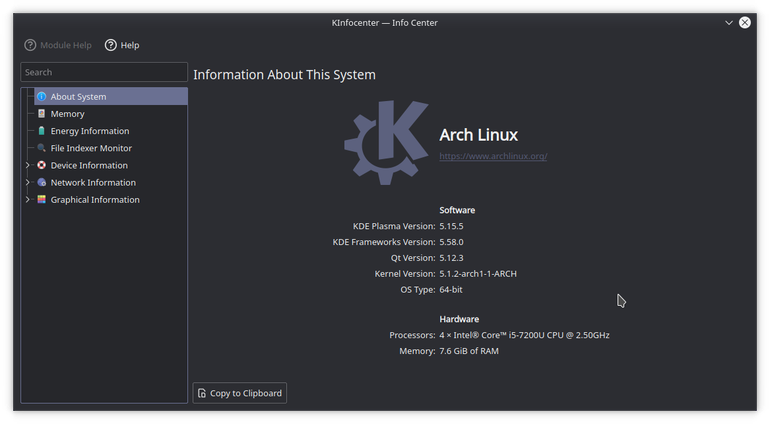Select the About System entry

coord(111,96)
